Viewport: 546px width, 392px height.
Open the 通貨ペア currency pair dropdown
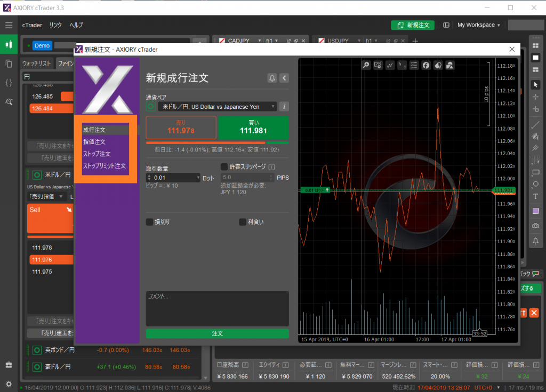[x=218, y=107]
